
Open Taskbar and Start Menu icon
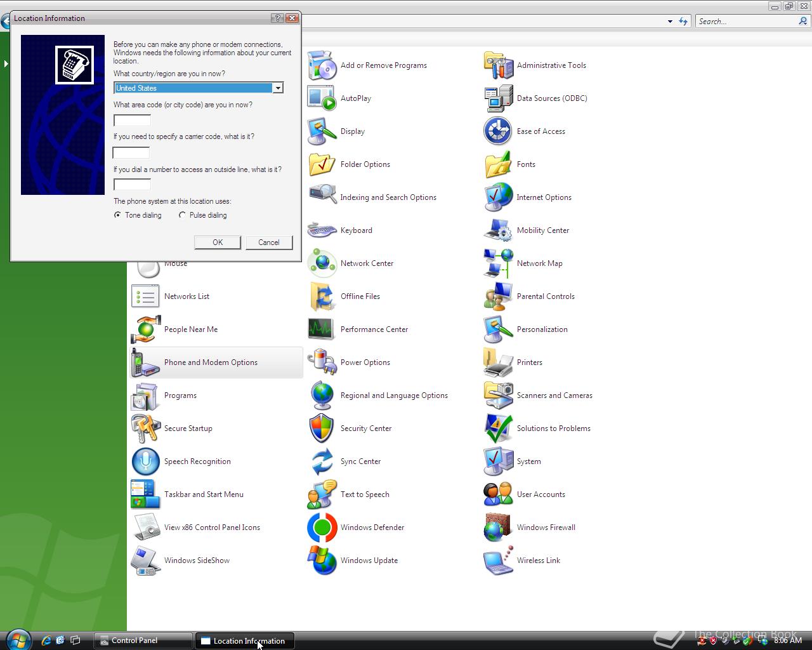tap(146, 494)
